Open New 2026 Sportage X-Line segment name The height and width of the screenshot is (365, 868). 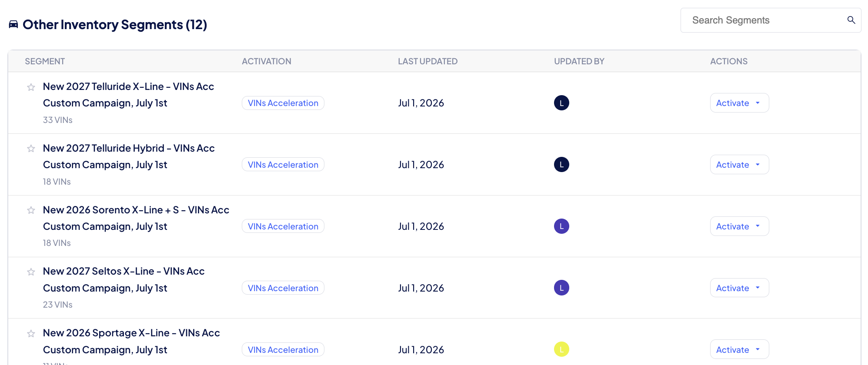[x=131, y=342]
